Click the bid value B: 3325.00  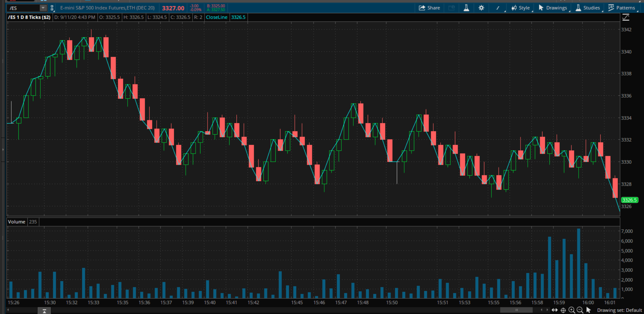point(216,6)
